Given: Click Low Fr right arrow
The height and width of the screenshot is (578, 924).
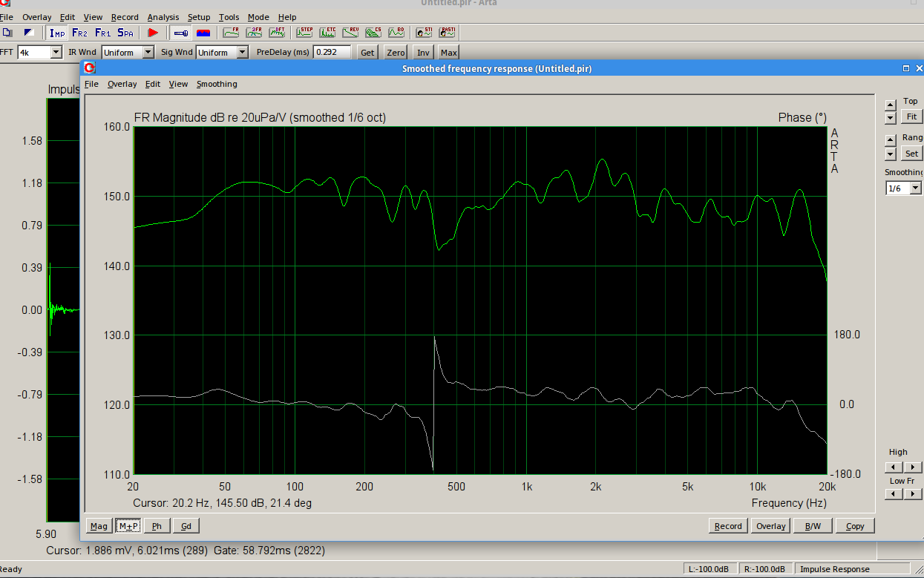Looking at the screenshot, I should (913, 494).
